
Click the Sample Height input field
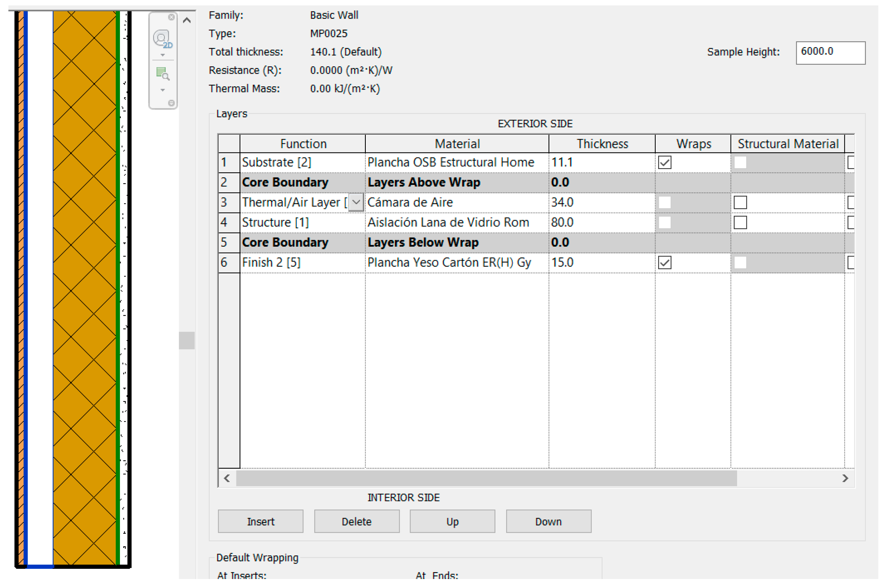[830, 52]
